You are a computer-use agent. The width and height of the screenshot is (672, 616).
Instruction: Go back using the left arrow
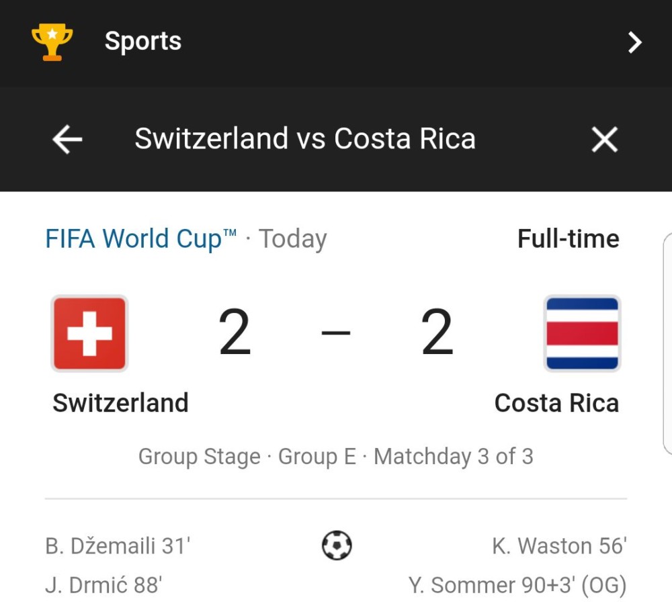[x=67, y=139]
